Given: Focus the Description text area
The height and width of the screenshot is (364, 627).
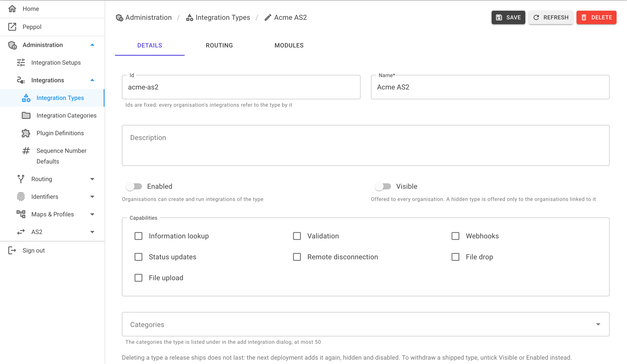Looking at the screenshot, I should (366, 145).
